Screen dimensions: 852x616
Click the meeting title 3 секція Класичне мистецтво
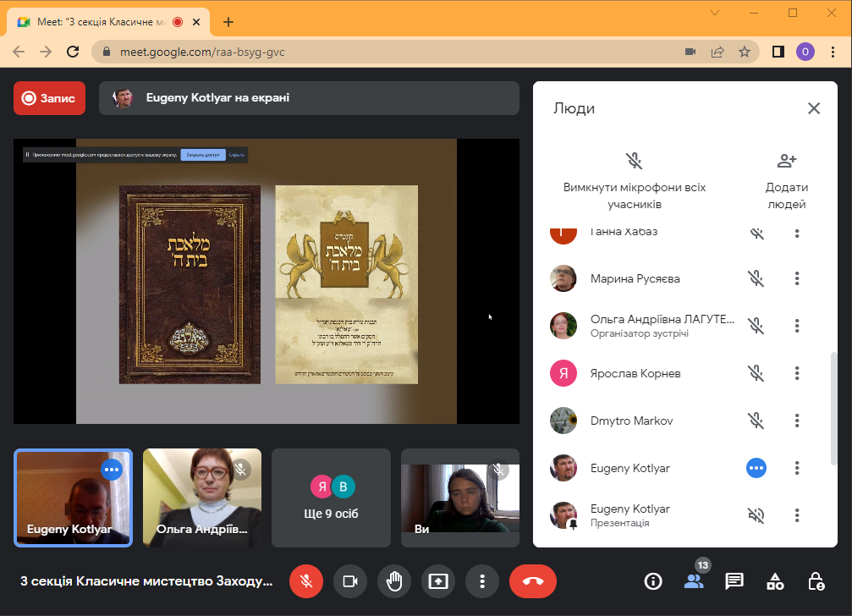tap(146, 581)
